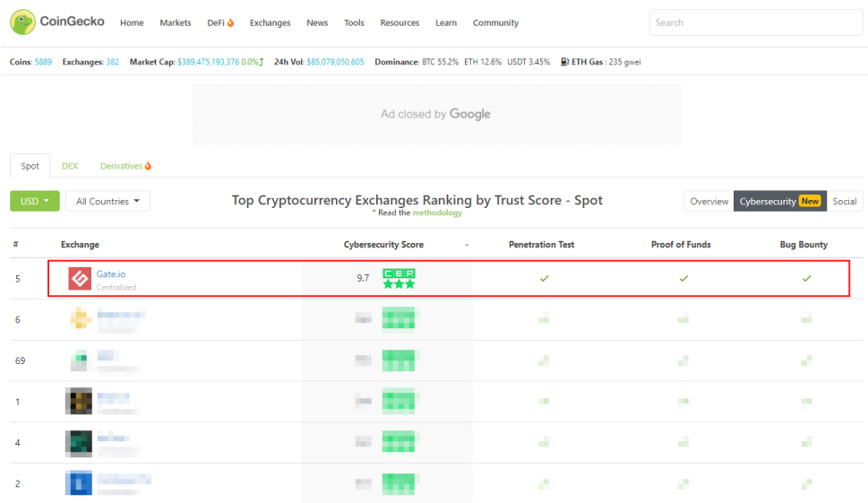This screenshot has width=868, height=503.
Task: Open blurred exchange logo in row 1
Action: [x=79, y=401]
